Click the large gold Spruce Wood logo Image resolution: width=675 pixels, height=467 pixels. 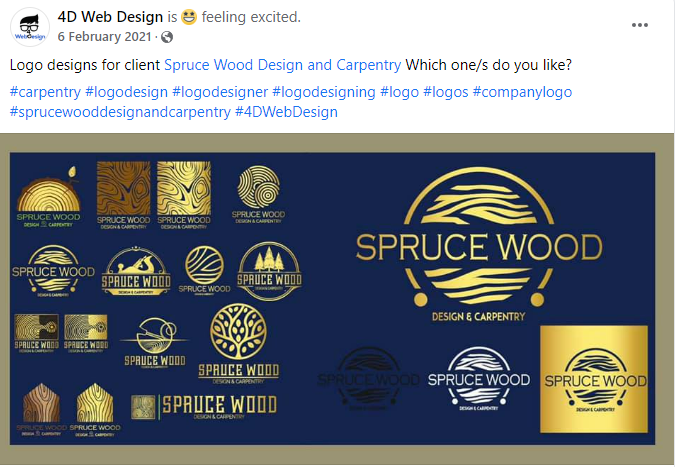(479, 244)
